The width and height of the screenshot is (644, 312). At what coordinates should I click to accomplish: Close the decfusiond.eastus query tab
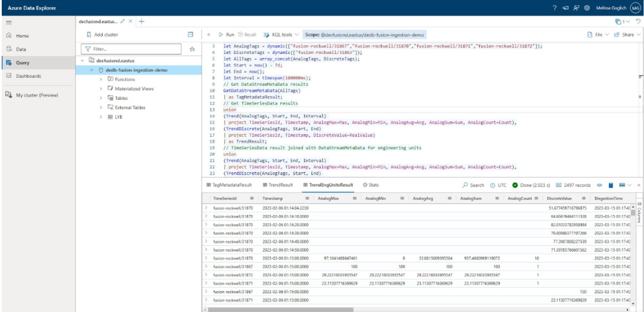[130, 21]
